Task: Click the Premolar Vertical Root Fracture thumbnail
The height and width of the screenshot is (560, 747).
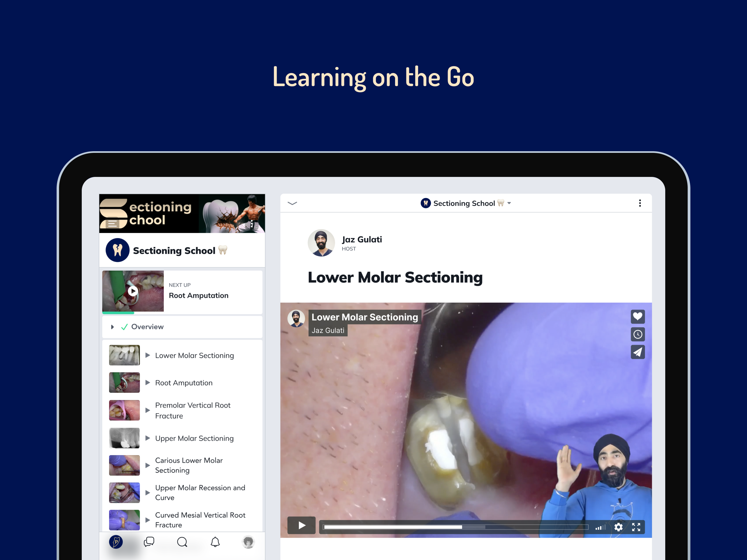Action: tap(124, 410)
